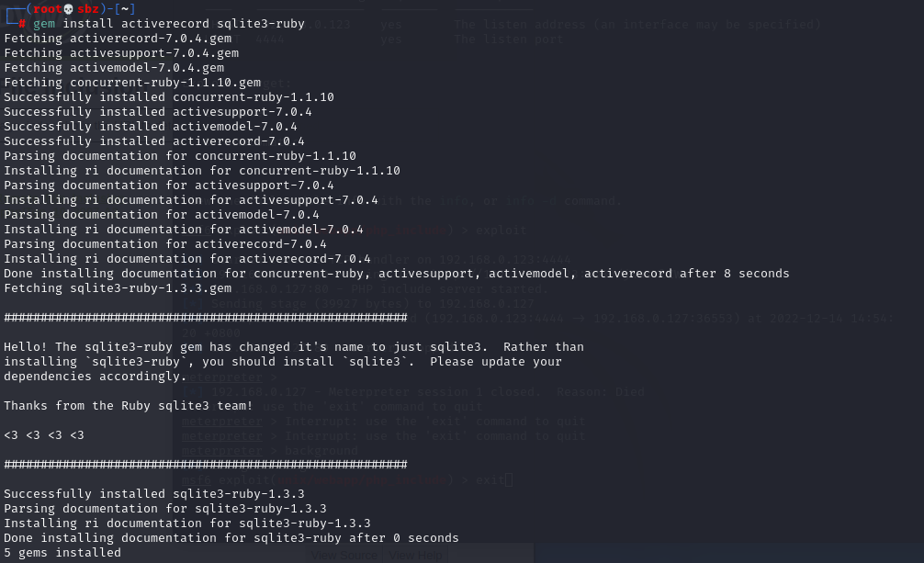924x563 pixels.
Task: Click the '5 gems installed' line
Action: 62,552
